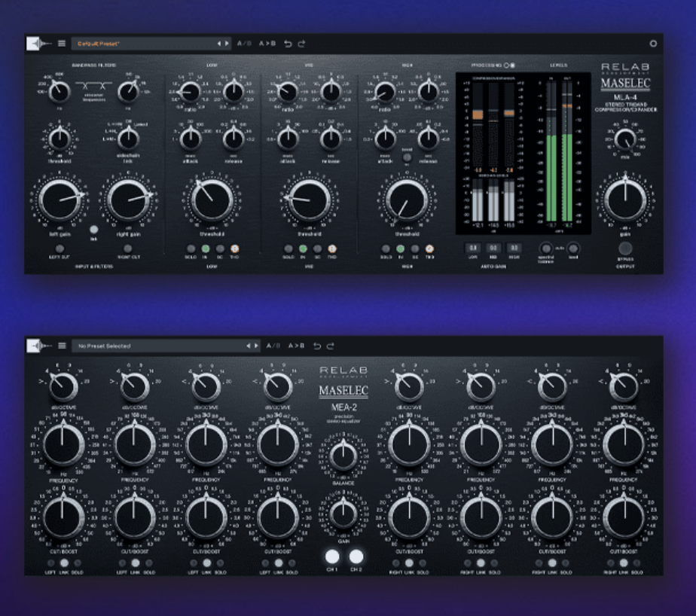Toggle the LINK button of first left MEA-2 band
The image size is (696, 616).
point(64,563)
